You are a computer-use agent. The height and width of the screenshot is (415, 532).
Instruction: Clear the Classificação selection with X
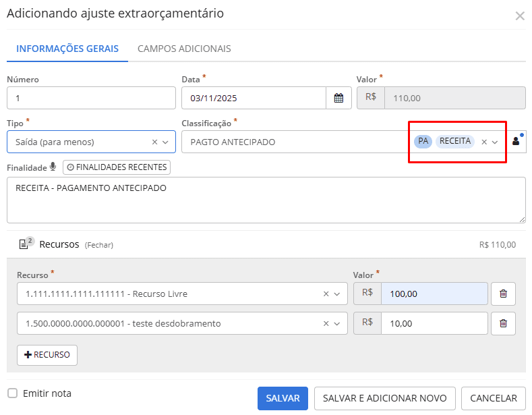pos(483,142)
